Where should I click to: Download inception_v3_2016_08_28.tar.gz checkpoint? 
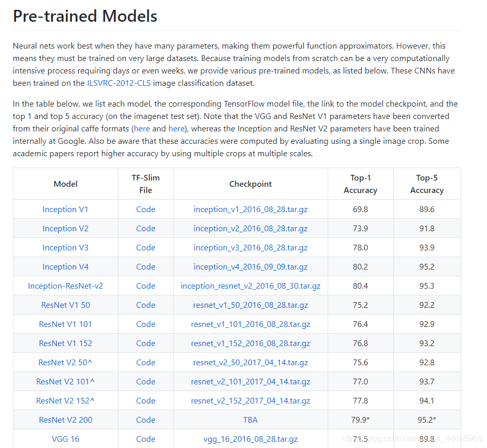click(250, 248)
